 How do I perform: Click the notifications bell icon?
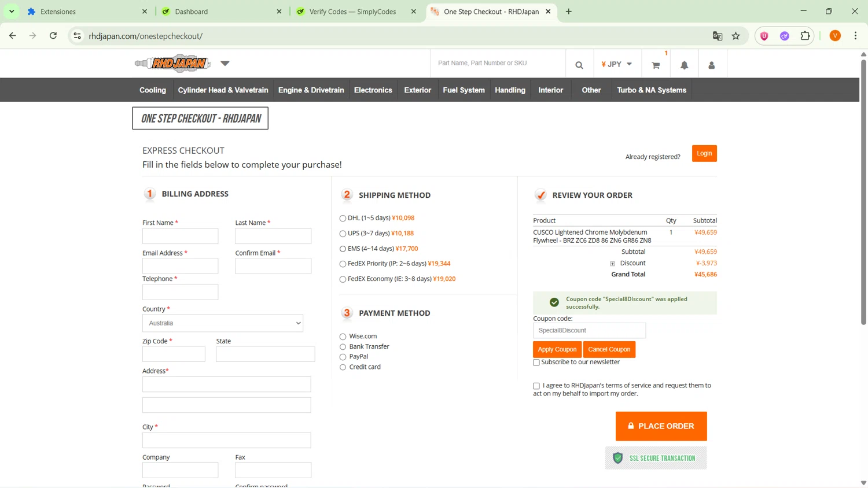[685, 65]
